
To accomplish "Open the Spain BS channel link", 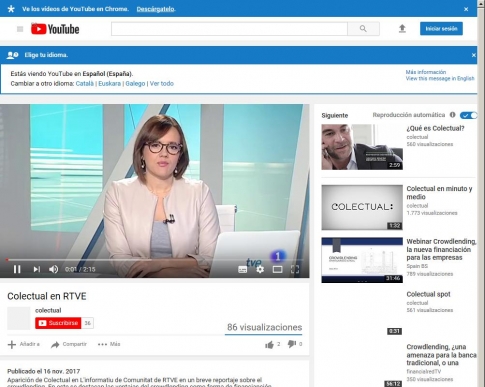I will [x=417, y=266].
